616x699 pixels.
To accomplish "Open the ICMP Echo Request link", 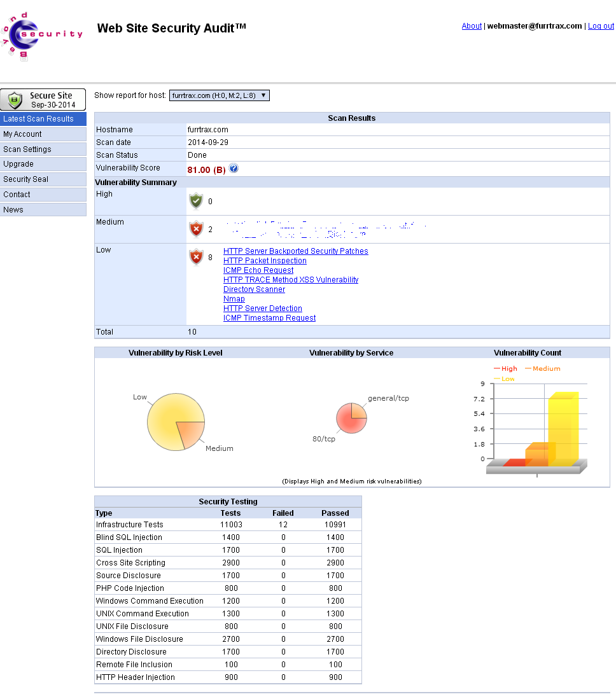I will coord(258,270).
